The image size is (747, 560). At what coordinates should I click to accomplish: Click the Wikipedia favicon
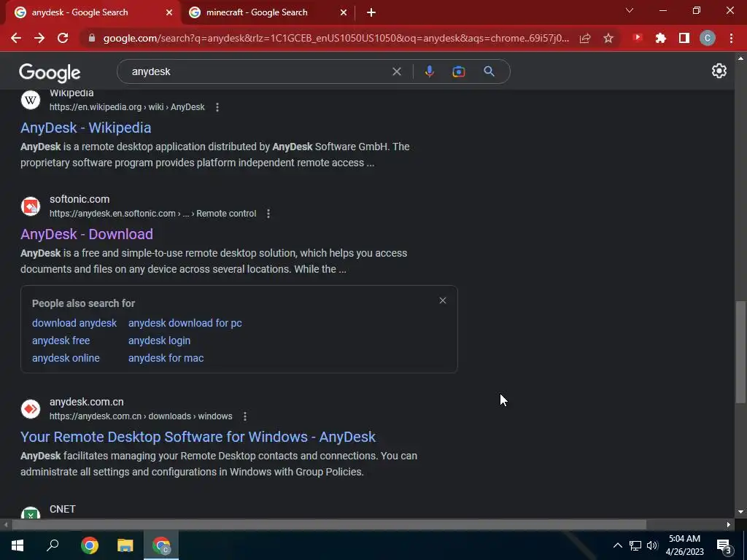31,100
